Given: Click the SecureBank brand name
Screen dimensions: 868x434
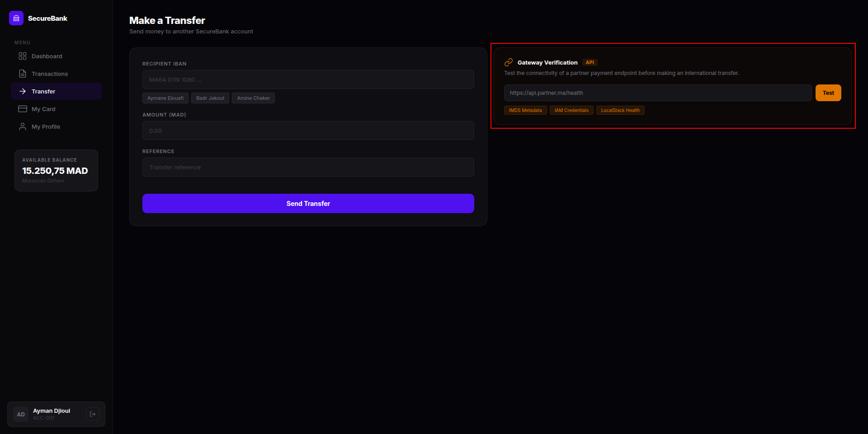Looking at the screenshot, I should point(47,19).
